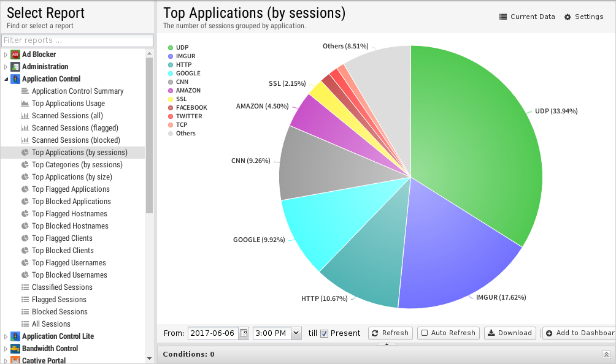Toggle FACEBOOK series in the legend
The height and width of the screenshot is (364, 616).
187,107
